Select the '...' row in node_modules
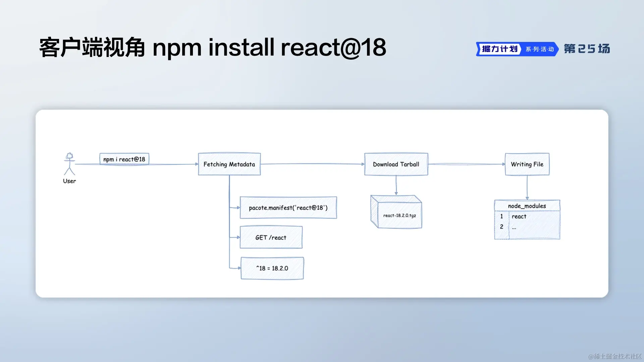This screenshot has height=362, width=644. pos(527,227)
